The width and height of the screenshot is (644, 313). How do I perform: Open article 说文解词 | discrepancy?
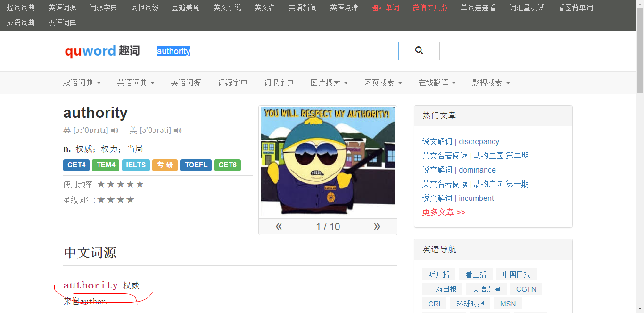point(461,141)
